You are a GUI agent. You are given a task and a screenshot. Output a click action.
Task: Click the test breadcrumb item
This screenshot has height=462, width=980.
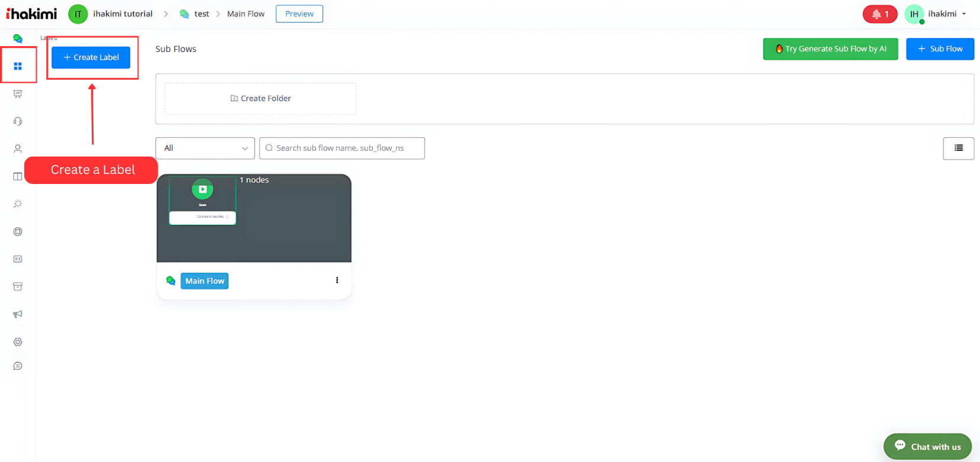click(201, 14)
